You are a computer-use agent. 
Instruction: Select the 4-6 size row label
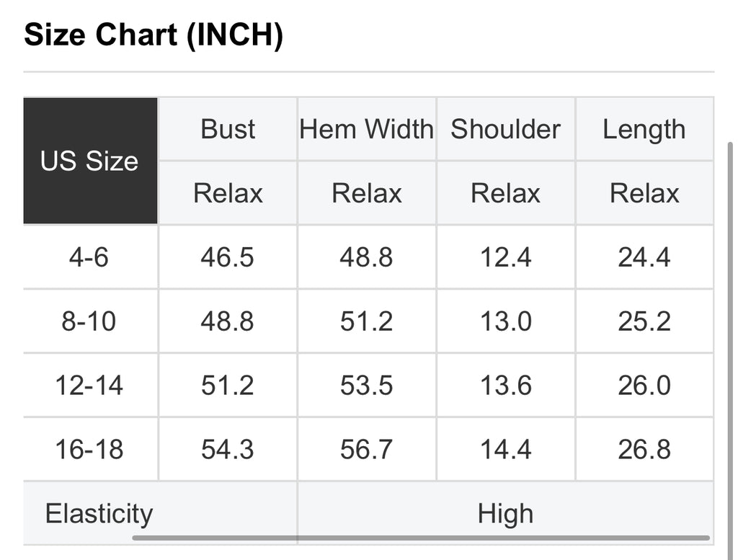[x=89, y=257]
